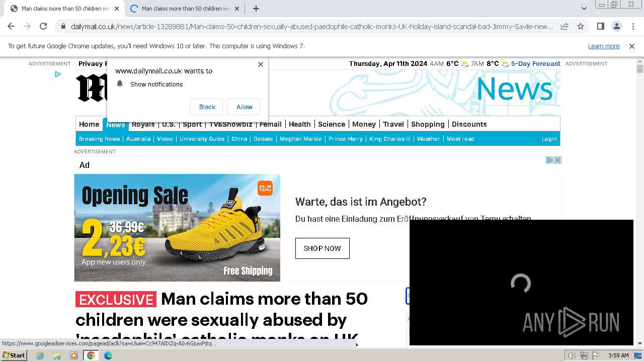The height and width of the screenshot is (362, 644).
Task: Open the Money section
Action: click(364, 124)
